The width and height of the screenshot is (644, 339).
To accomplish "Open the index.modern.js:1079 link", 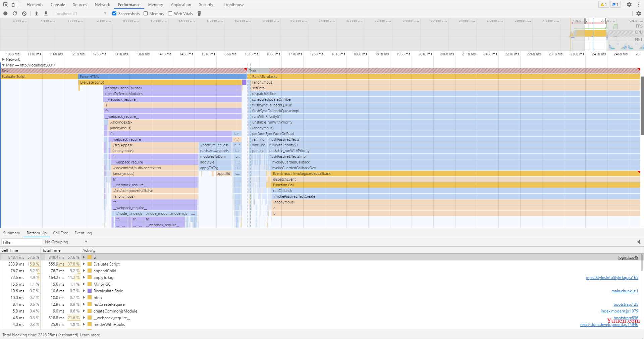I will tap(620, 311).
